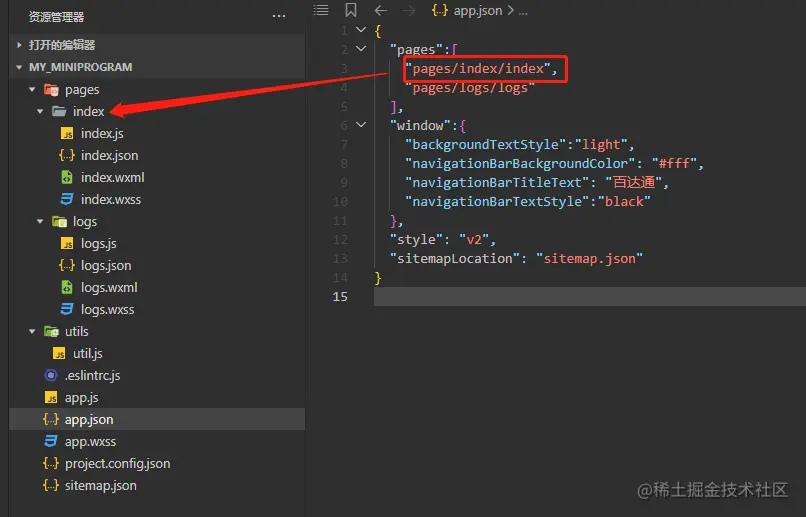Click the app.wxss blue style icon
Image resolution: width=806 pixels, height=517 pixels.
pyautogui.click(x=51, y=441)
